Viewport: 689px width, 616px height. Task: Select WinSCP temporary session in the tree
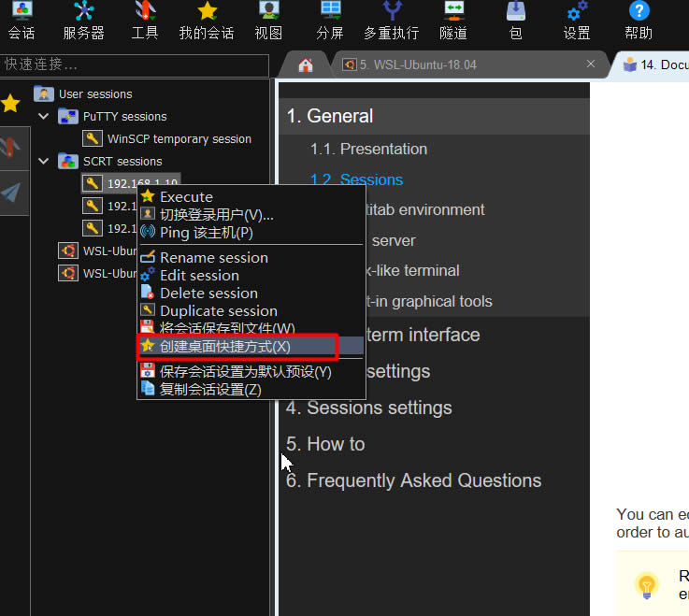coord(179,138)
